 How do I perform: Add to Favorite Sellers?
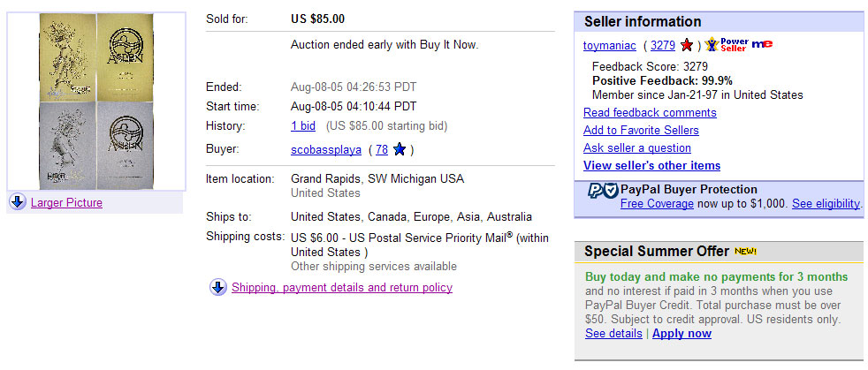641,130
